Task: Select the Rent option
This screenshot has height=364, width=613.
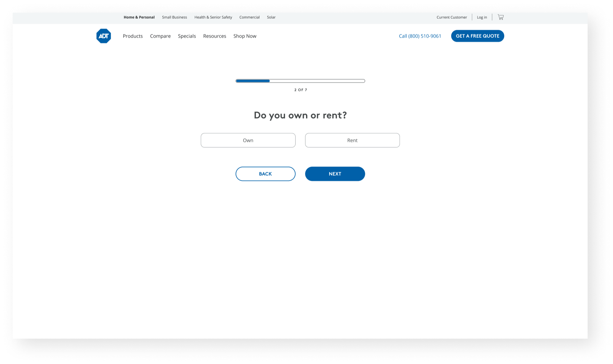Action: [352, 140]
